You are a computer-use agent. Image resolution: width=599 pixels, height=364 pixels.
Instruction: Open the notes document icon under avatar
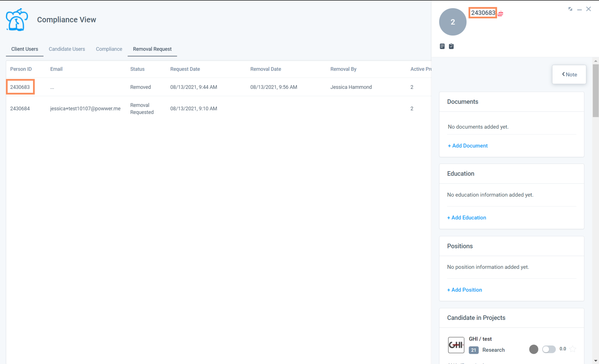coord(442,46)
